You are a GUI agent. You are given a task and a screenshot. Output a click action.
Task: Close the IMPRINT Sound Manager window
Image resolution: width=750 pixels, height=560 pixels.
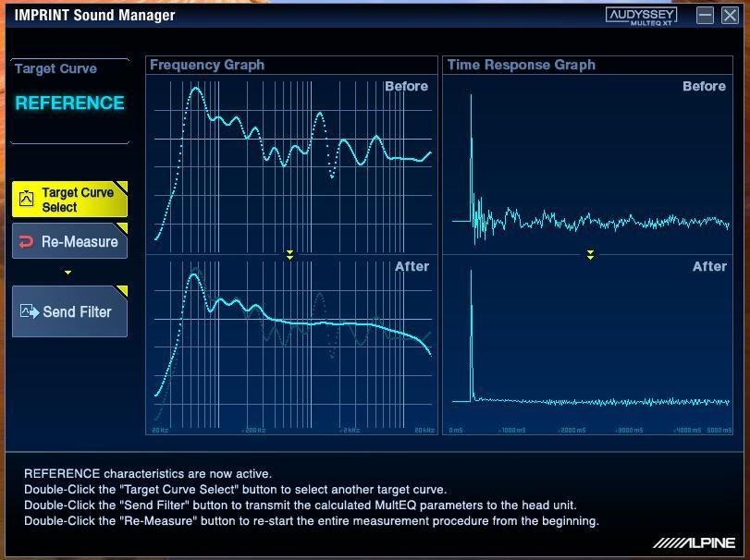click(730, 15)
